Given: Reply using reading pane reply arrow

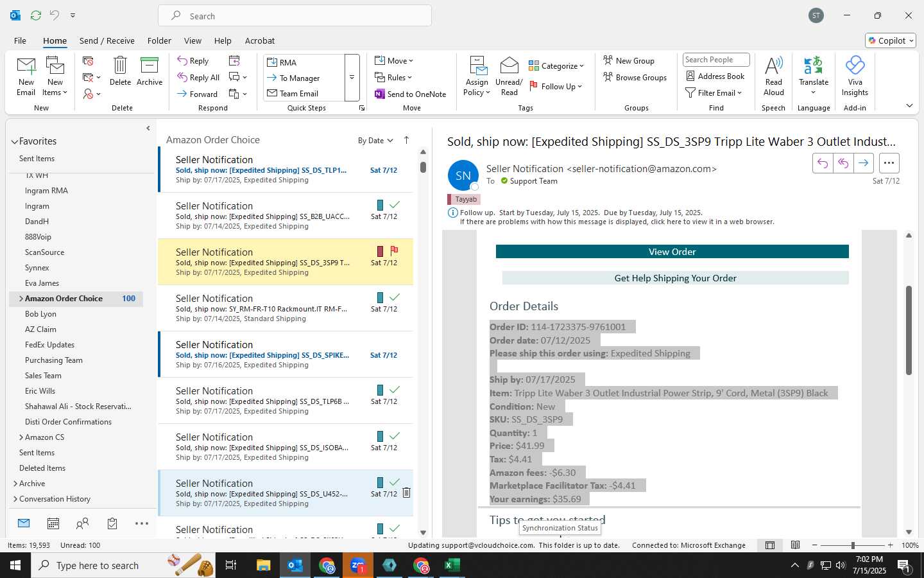Looking at the screenshot, I should pos(823,163).
